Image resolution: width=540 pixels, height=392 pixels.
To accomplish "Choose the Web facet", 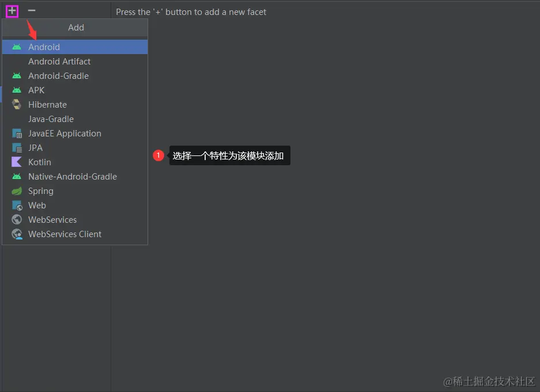I will point(75,205).
